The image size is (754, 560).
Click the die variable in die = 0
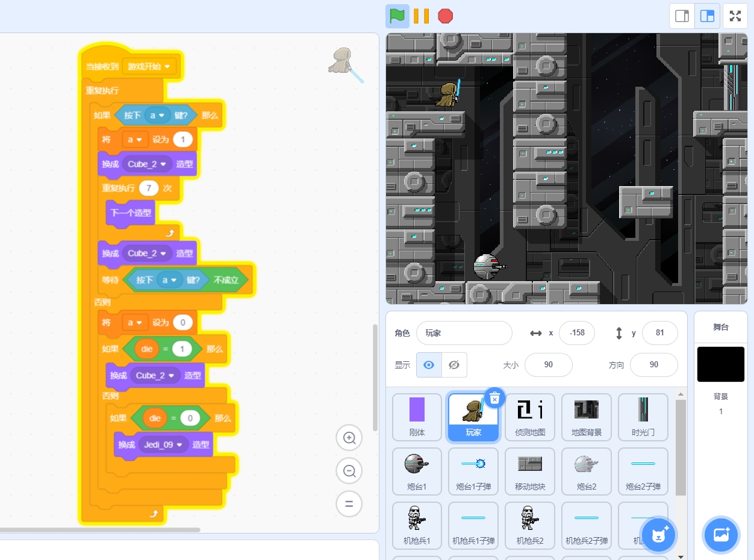coord(155,418)
